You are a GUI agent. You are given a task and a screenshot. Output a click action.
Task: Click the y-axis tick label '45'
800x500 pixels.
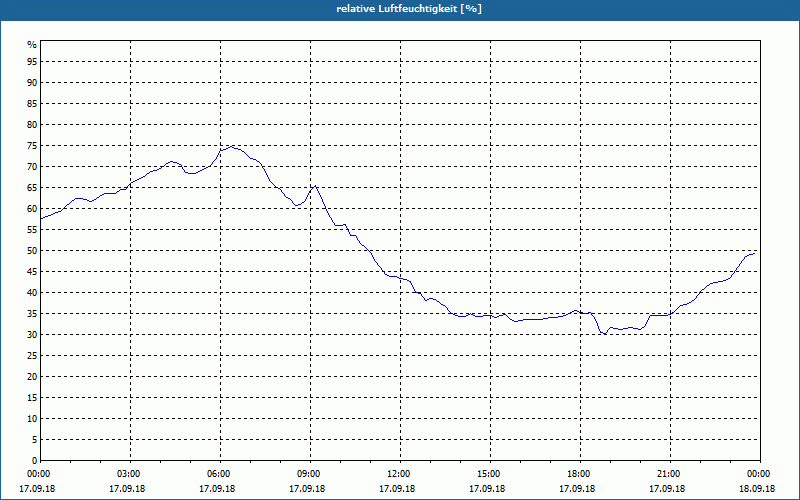tap(32, 271)
